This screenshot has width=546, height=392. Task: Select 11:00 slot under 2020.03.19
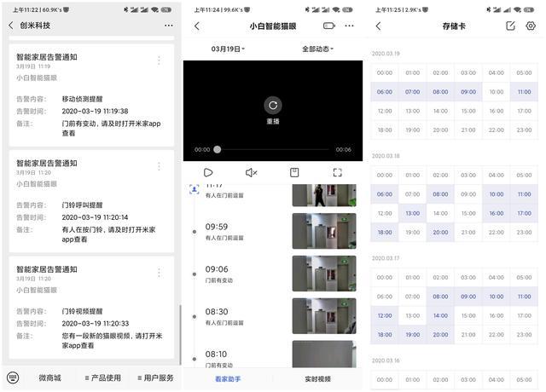(x=525, y=92)
